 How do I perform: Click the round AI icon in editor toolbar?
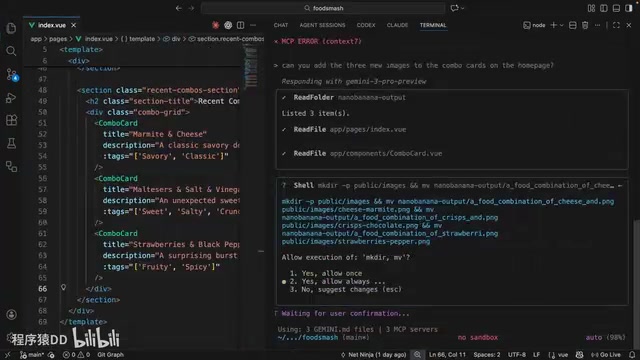point(228,25)
